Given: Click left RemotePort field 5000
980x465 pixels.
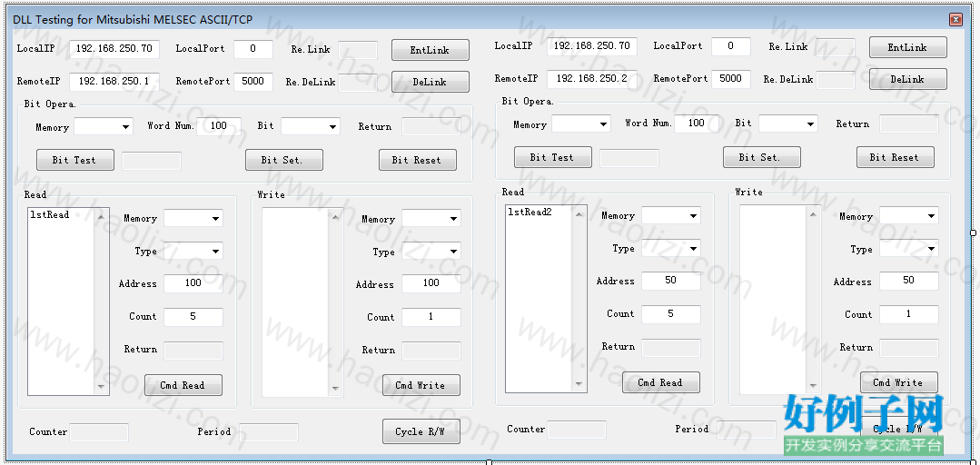Looking at the screenshot, I should (253, 81).
